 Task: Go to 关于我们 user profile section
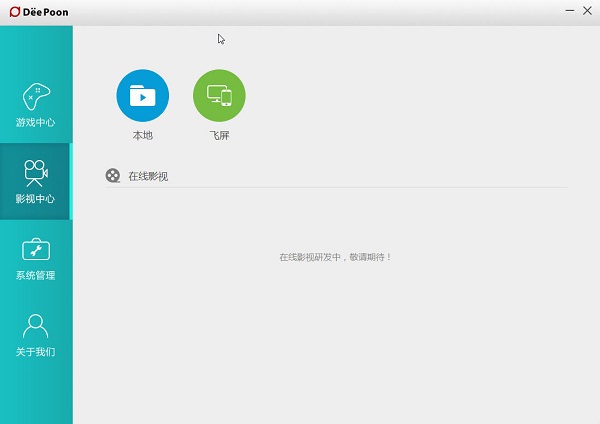[x=36, y=335]
